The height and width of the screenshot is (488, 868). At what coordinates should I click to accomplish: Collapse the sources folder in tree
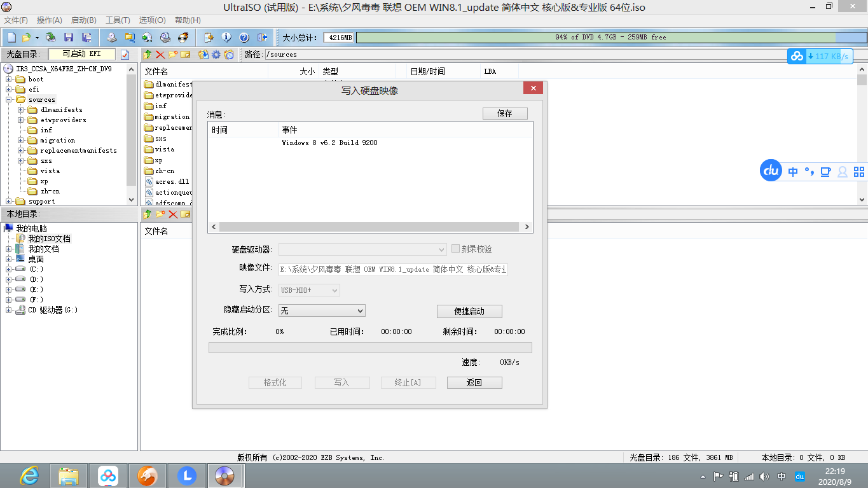[9, 99]
